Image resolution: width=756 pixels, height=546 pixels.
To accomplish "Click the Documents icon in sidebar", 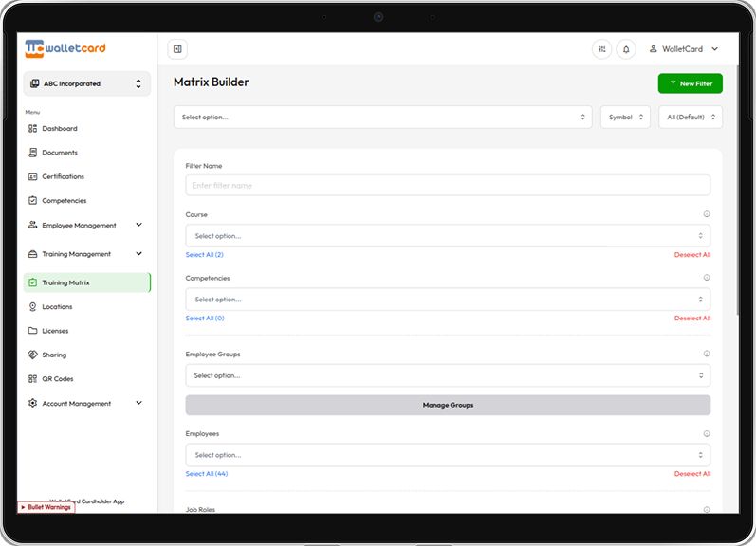I will click(32, 153).
